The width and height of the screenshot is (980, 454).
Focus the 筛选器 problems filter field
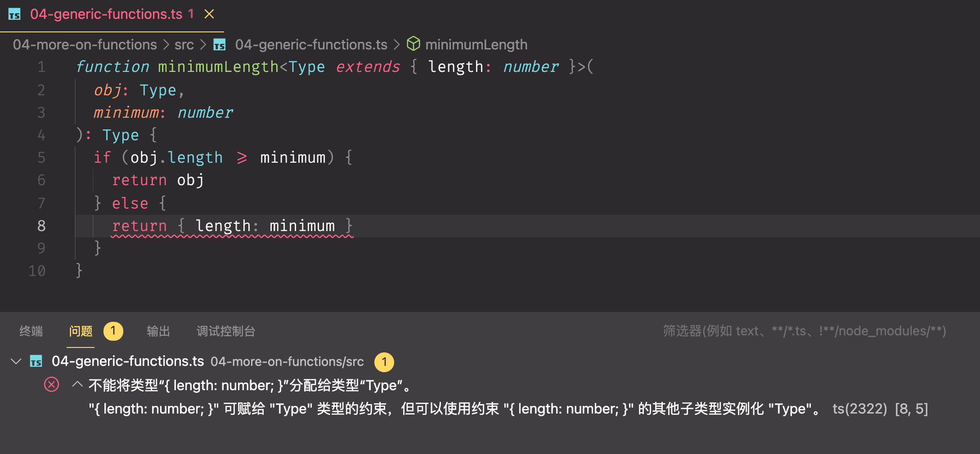[805, 331]
